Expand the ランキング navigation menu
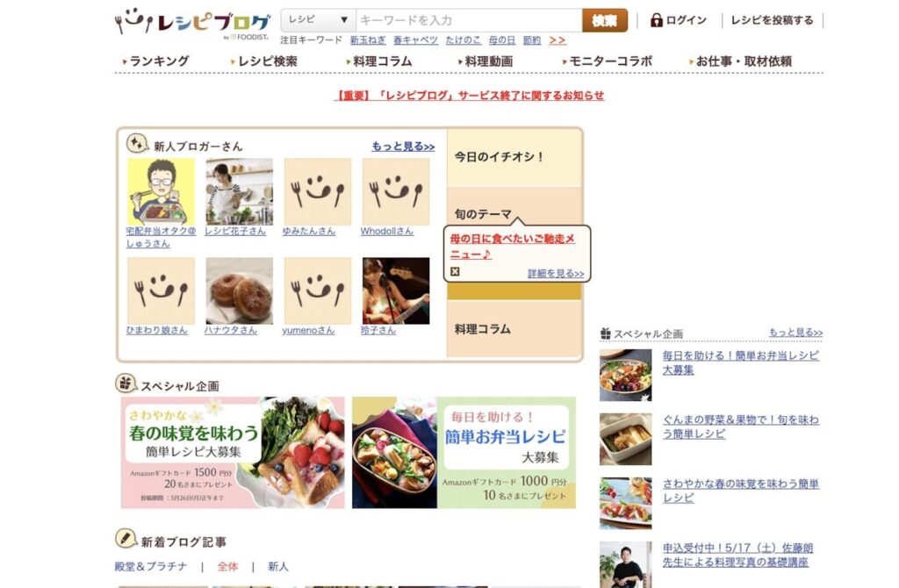This screenshot has width=899, height=588. (156, 61)
